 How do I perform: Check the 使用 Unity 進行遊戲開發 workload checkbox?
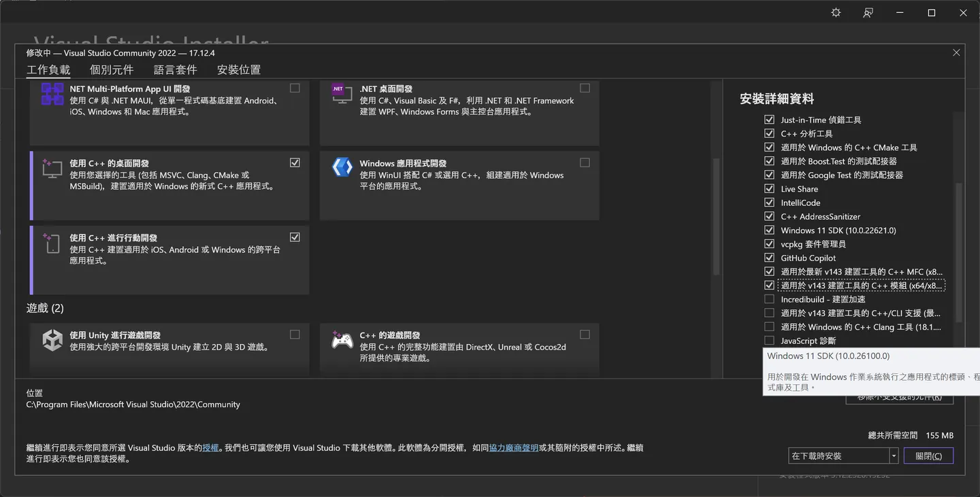[295, 335]
